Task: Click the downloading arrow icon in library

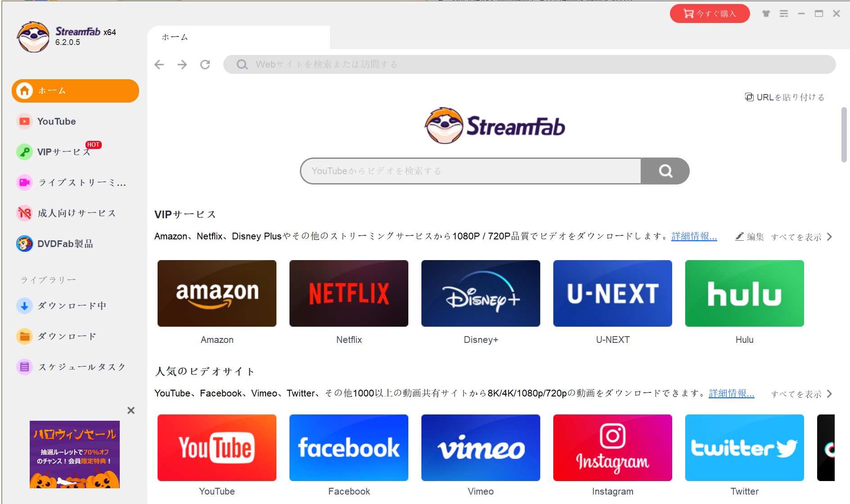Action: [x=24, y=306]
